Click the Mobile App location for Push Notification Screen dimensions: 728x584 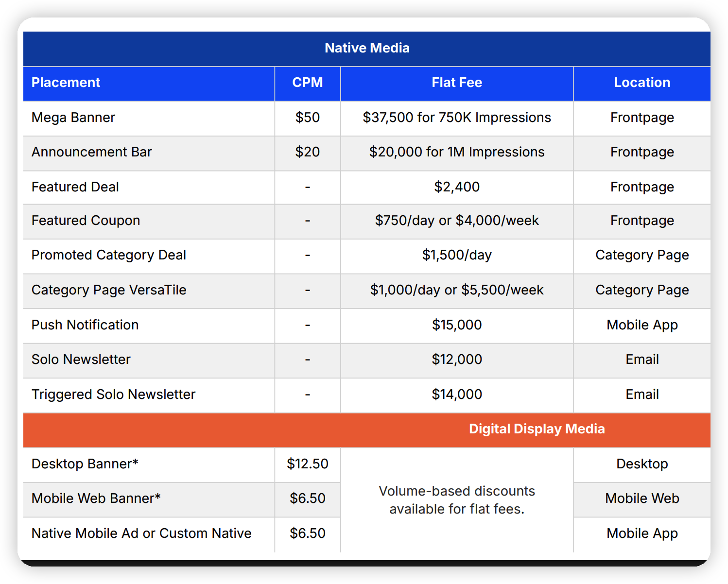tap(642, 325)
